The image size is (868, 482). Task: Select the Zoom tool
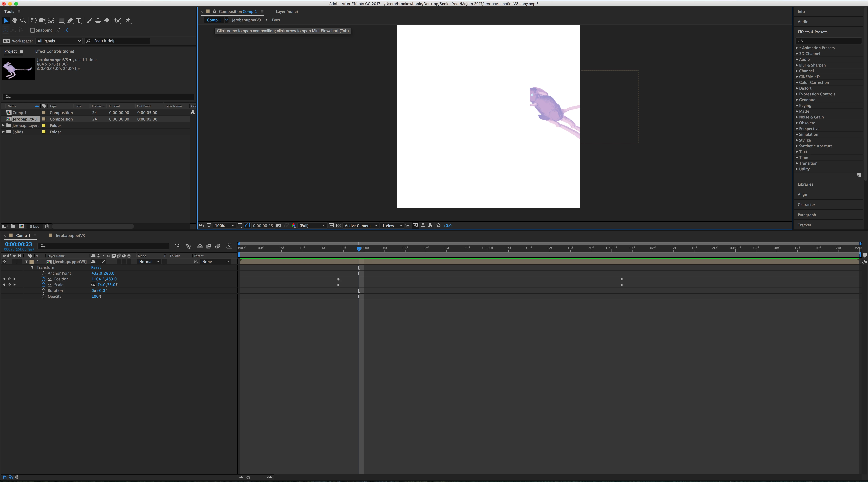coord(23,21)
